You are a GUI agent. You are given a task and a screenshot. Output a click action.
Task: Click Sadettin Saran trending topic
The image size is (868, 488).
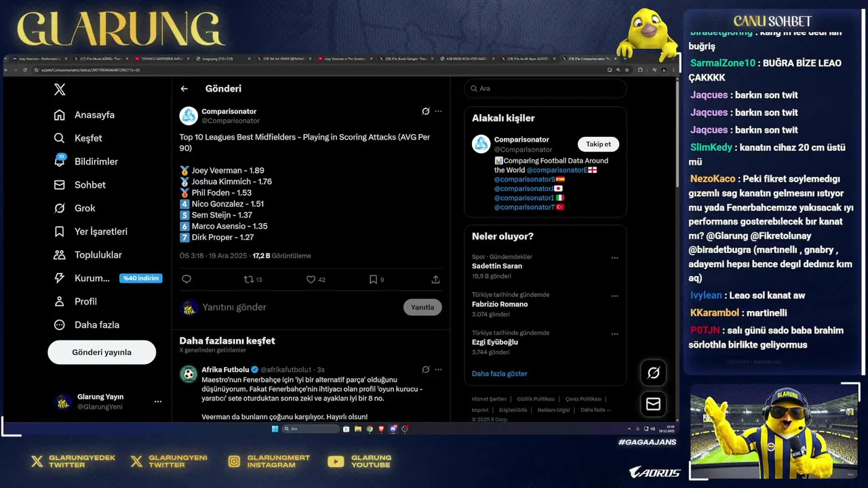496,266
